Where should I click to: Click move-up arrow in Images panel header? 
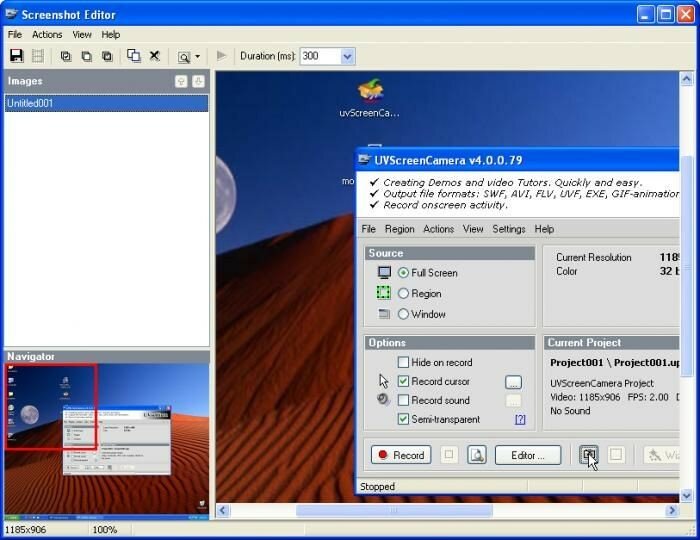[181, 81]
